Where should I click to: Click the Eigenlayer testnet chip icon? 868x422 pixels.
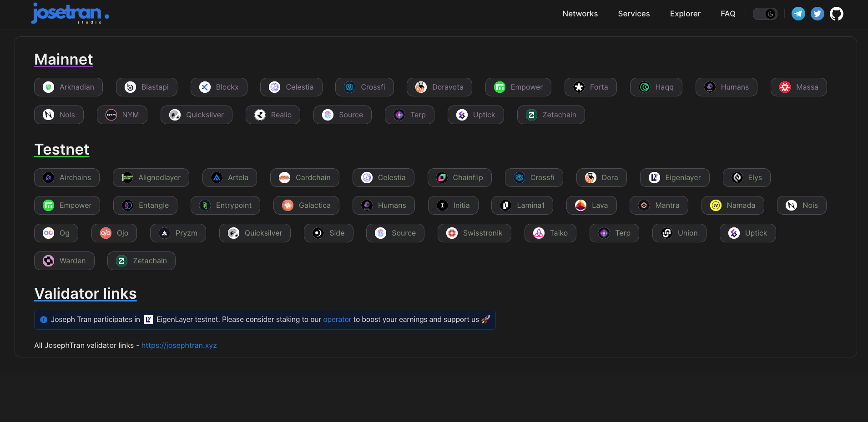654,177
